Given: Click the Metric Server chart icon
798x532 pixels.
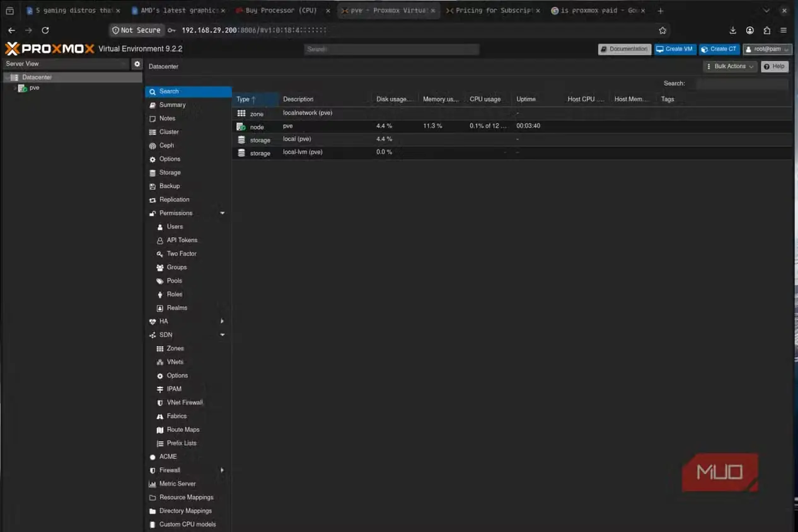Looking at the screenshot, I should click(153, 484).
